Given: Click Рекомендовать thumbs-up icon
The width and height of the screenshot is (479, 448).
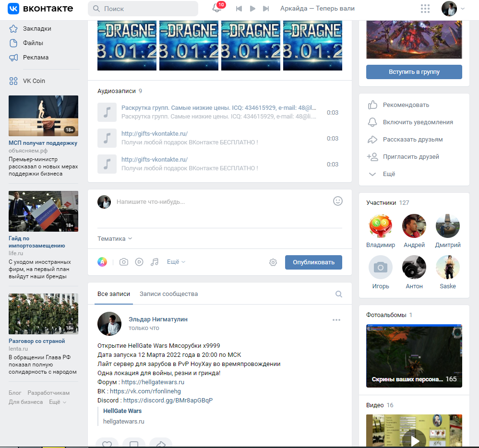Looking at the screenshot, I should tap(372, 105).
